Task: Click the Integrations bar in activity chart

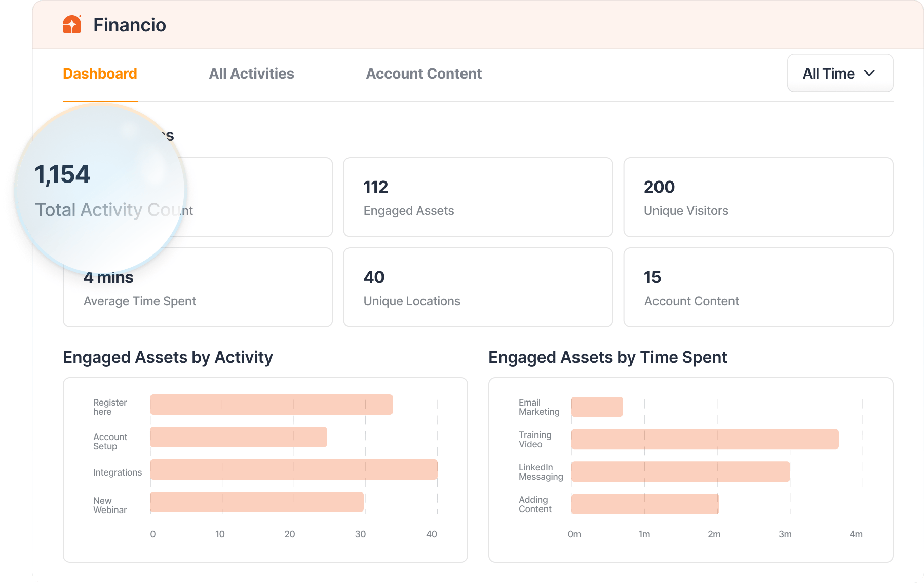Action: tap(293, 469)
